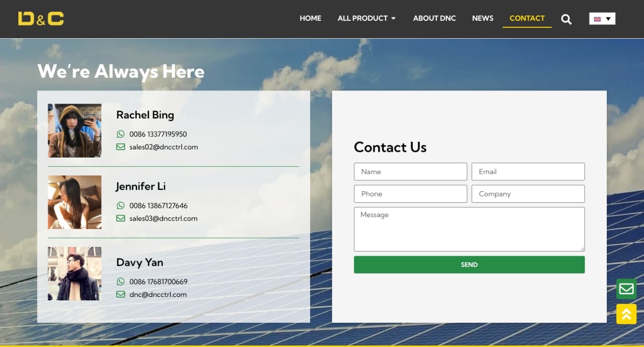Click the name heading Rachel Bing
This screenshot has width=644, height=347.
coord(145,115)
